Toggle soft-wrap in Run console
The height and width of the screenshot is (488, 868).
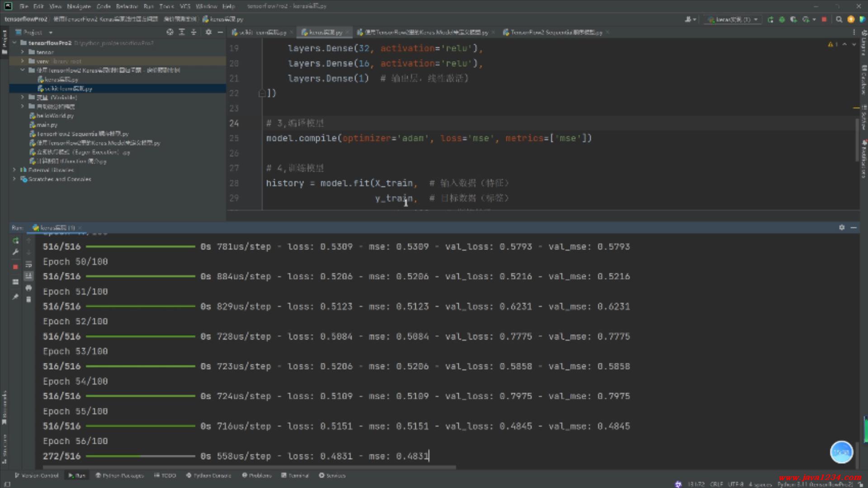pyautogui.click(x=28, y=264)
